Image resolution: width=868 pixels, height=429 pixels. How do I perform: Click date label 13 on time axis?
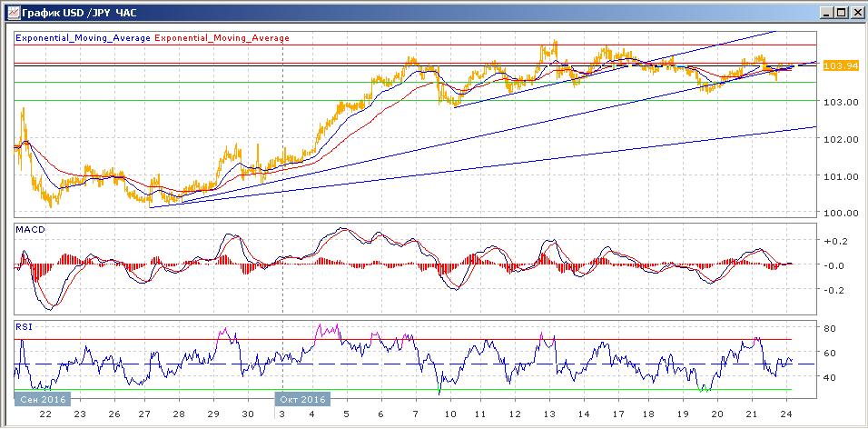click(549, 414)
